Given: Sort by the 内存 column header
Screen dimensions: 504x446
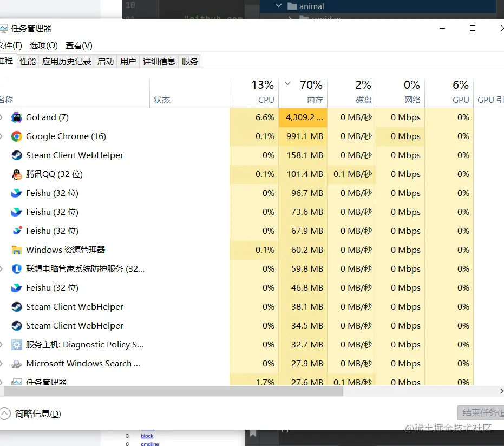Looking at the screenshot, I should (x=303, y=93).
